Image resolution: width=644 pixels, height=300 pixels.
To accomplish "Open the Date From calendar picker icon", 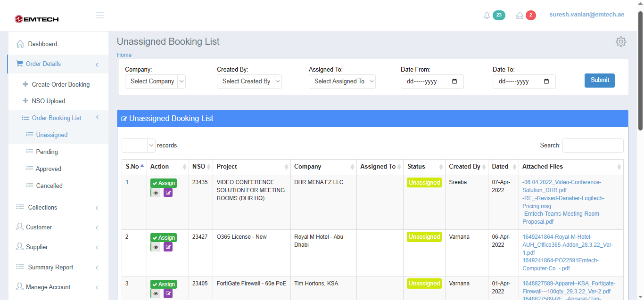I will (454, 81).
